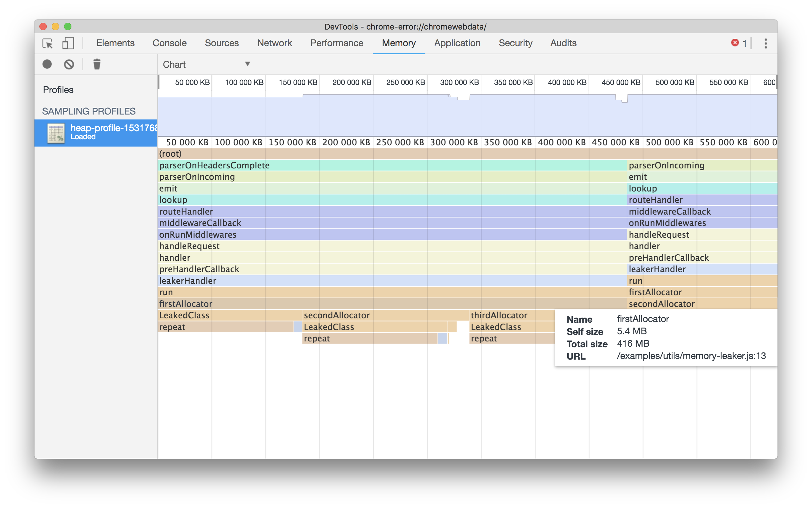812x508 pixels.
Task: Select the left routeHandler bar
Action: coord(392,211)
